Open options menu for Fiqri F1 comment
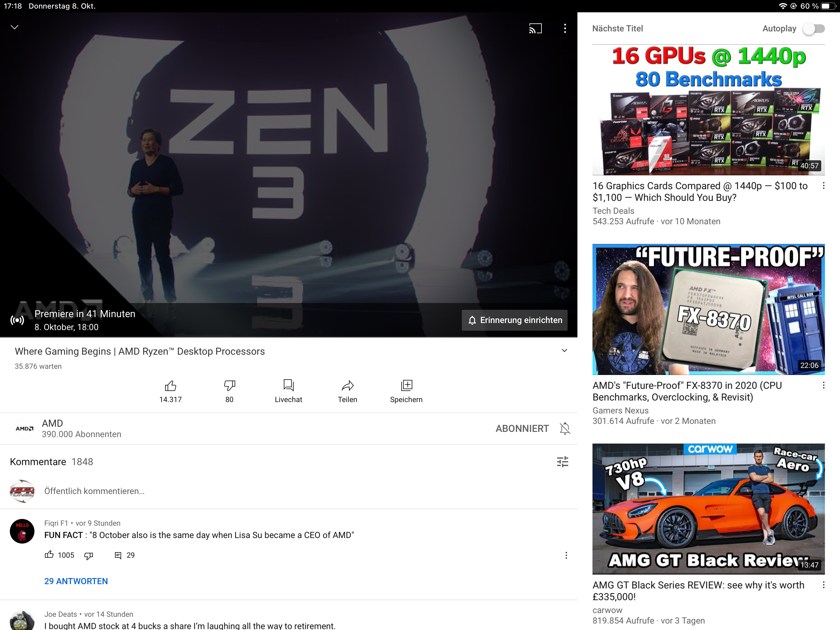This screenshot has height=630, width=840. tap(566, 555)
